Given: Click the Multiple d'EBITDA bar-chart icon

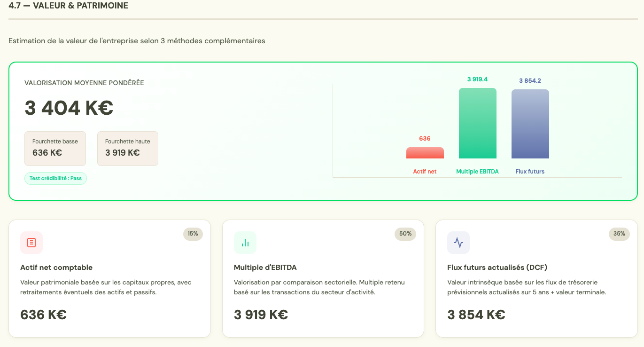Looking at the screenshot, I should (x=245, y=243).
